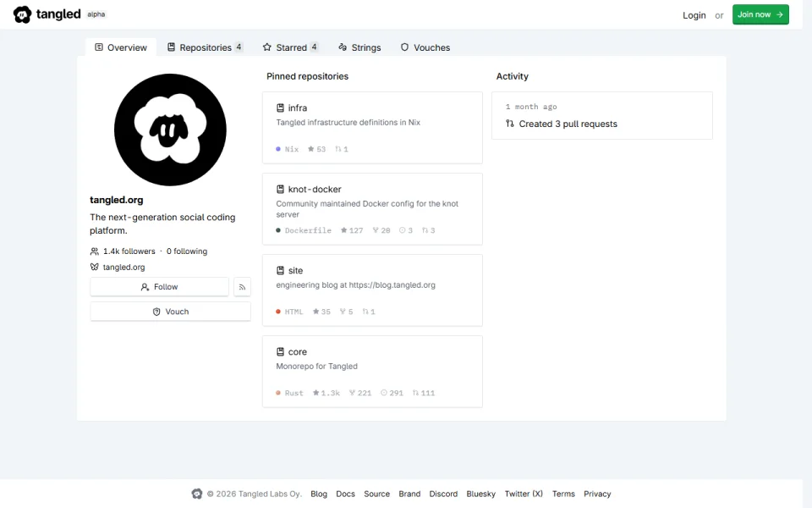Switch to the Repositories tab
Screen dimensions: 812x508
pos(204,47)
